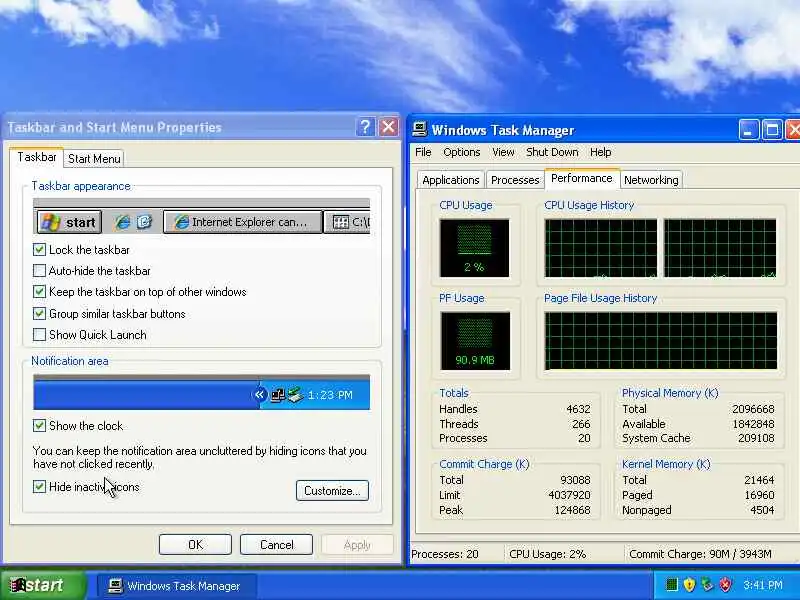Click the green CPU meter tray icon
Image resolution: width=800 pixels, height=600 pixels.
click(x=671, y=585)
